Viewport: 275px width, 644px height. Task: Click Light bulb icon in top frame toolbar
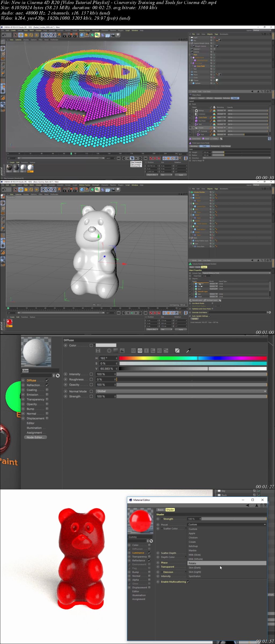118,35
